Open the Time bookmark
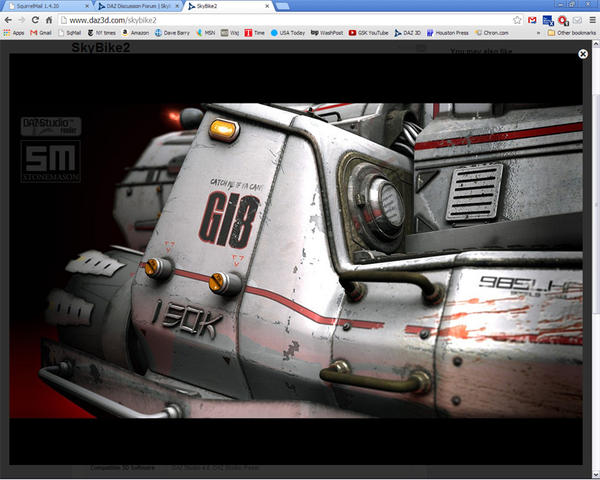Viewport: 600px width, 480px height. [254, 33]
